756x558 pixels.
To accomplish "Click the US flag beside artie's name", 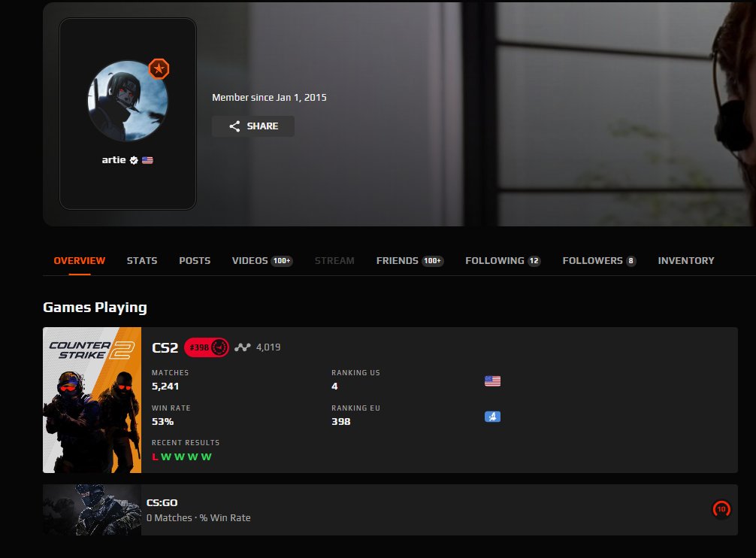I will pos(147,160).
